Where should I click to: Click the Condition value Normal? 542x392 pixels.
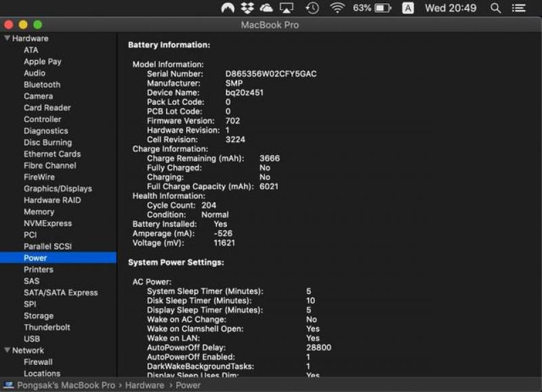pos(215,215)
